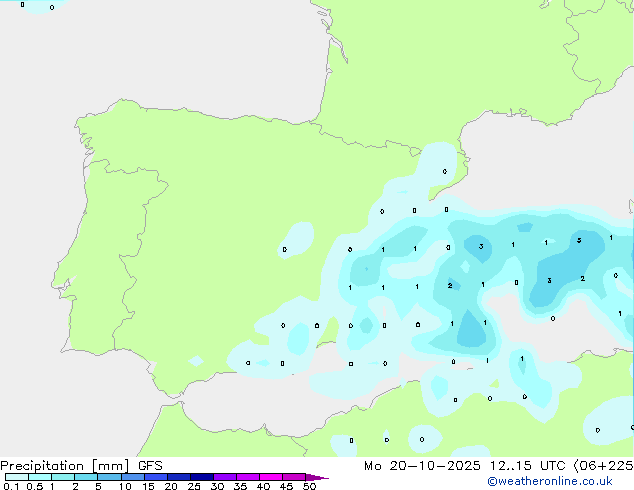
Task: Click the '25' legend label
Action: 194,486
